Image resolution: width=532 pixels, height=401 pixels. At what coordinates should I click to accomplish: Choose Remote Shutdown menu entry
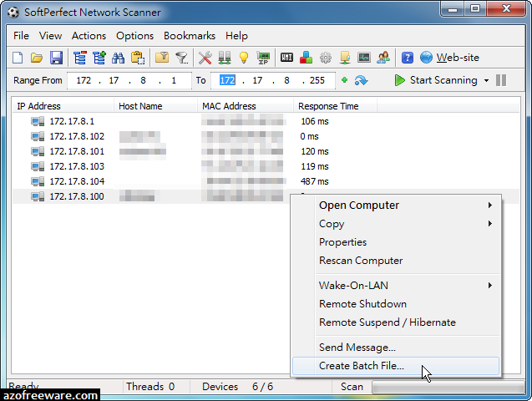[396, 304]
